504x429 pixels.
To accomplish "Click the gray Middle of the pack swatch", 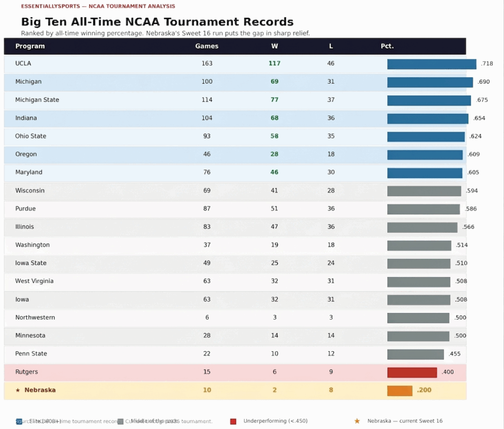I will [x=121, y=421].
